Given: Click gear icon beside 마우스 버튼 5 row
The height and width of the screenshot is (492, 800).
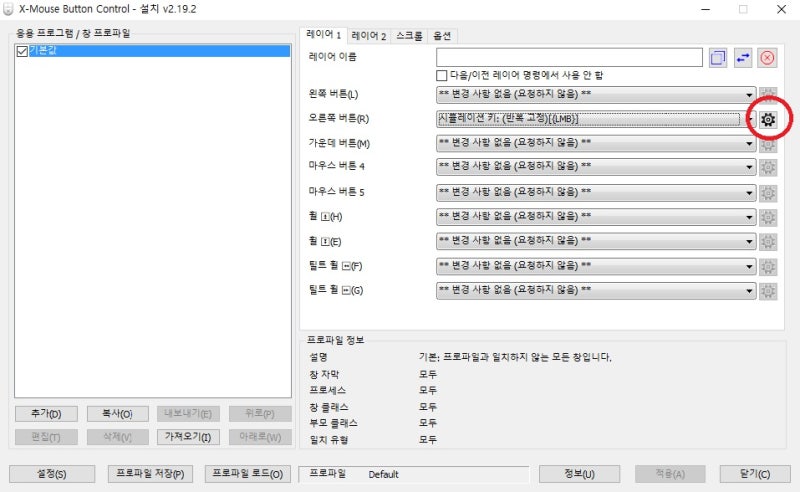Looking at the screenshot, I should [768, 193].
